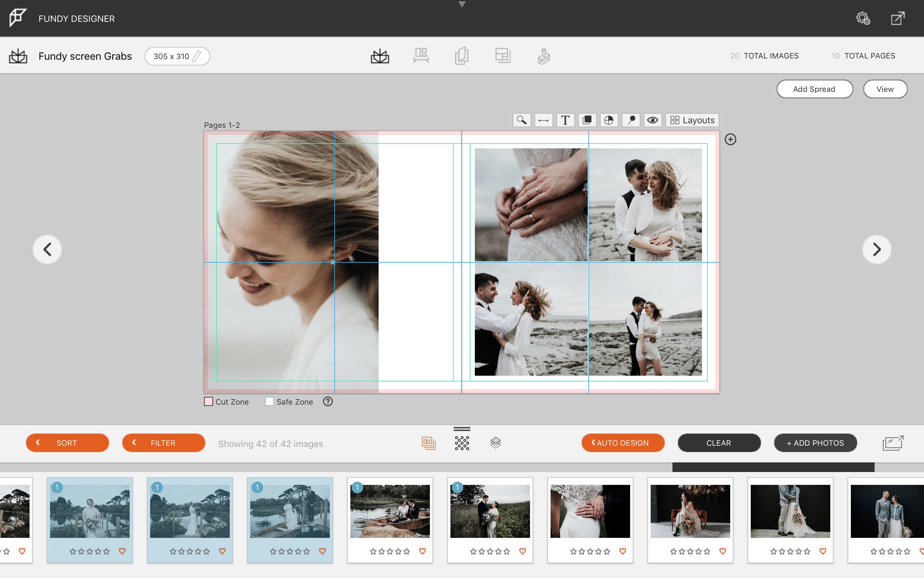Toggle the Cut Zone checkbox
The image size is (924, 578).
(209, 401)
